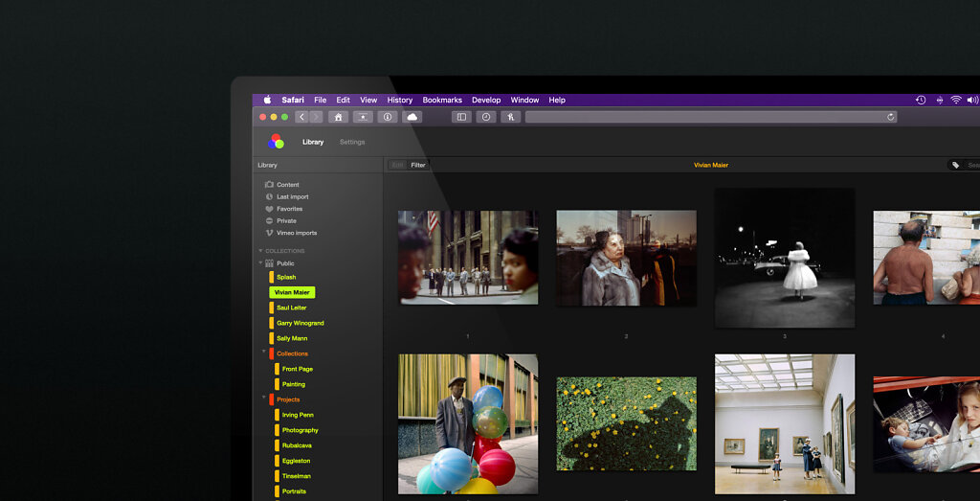Open the Safari menu

(293, 100)
